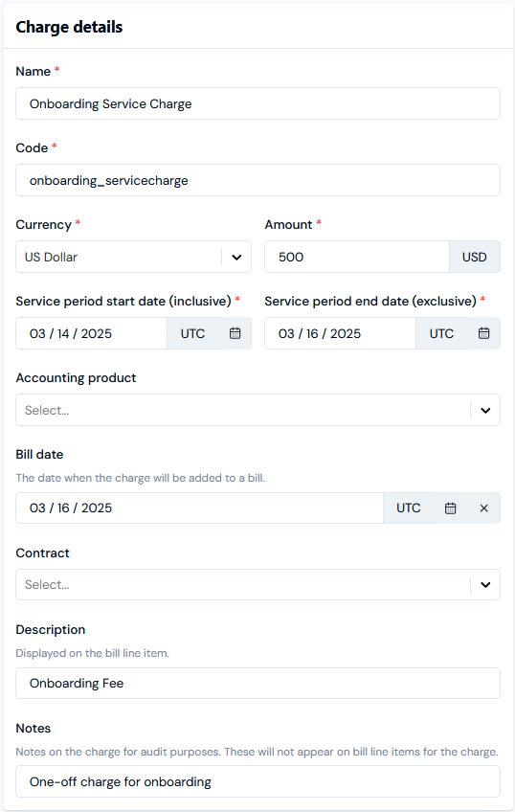The image size is (515, 812).
Task: Click the UTC label on Bill date field
Action: [409, 508]
